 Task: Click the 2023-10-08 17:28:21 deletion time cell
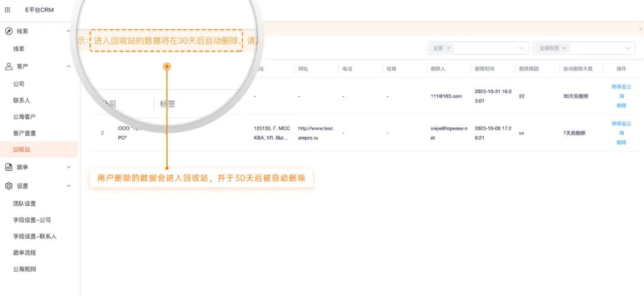pos(493,133)
